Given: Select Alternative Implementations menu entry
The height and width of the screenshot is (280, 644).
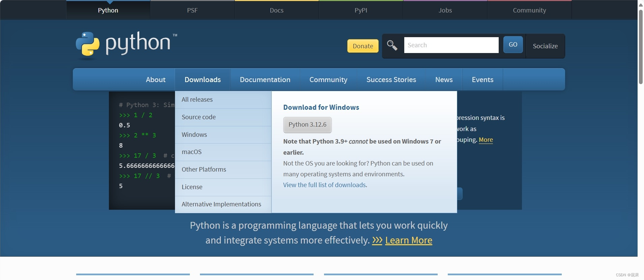Looking at the screenshot, I should tap(223, 204).
